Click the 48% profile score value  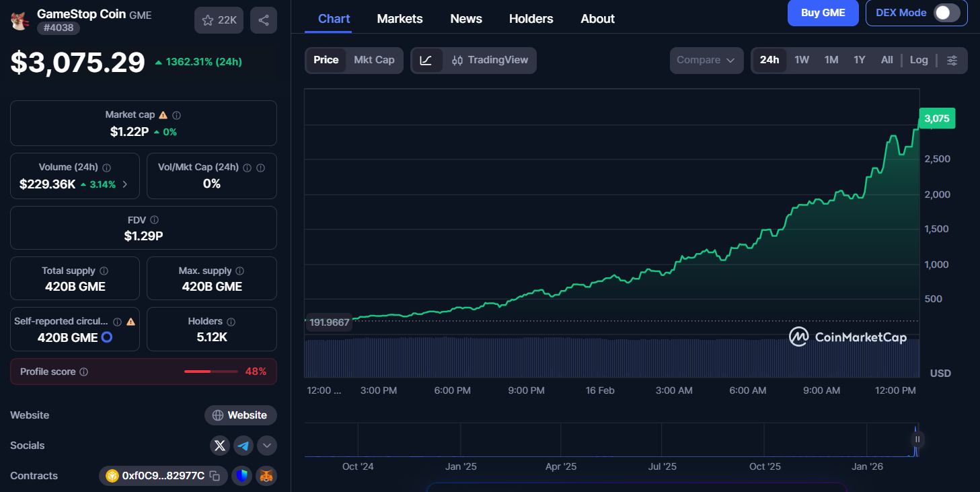pyautogui.click(x=256, y=372)
